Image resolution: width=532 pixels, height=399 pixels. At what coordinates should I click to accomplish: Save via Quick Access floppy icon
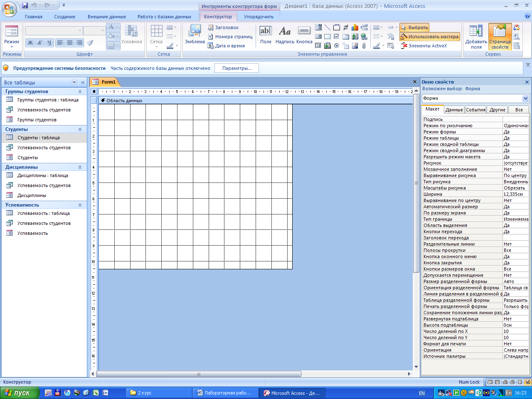pos(25,5)
